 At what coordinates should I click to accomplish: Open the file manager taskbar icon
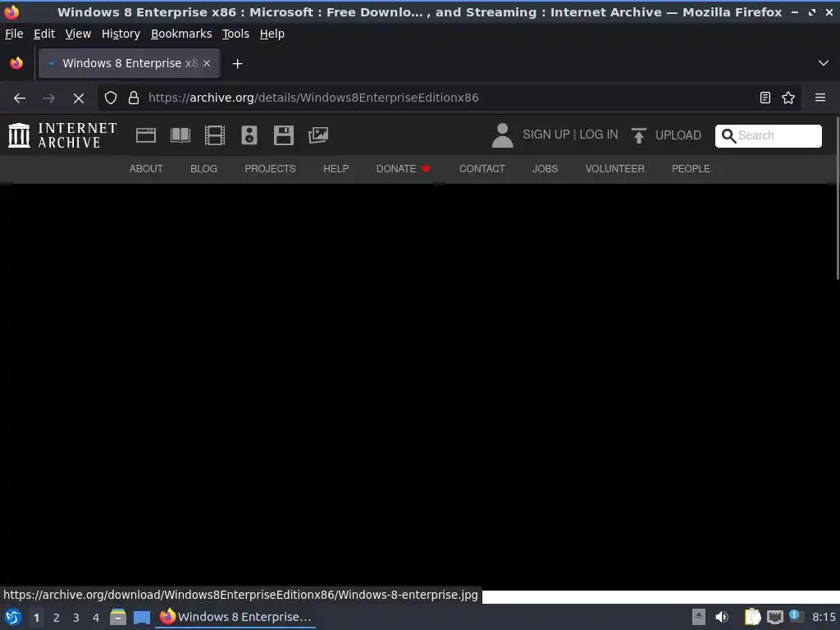click(x=118, y=617)
